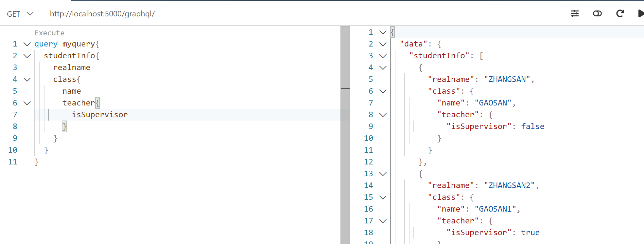Click the "ZHANGSAN2" value in response
The width and height of the screenshot is (644, 247).
(x=509, y=185)
